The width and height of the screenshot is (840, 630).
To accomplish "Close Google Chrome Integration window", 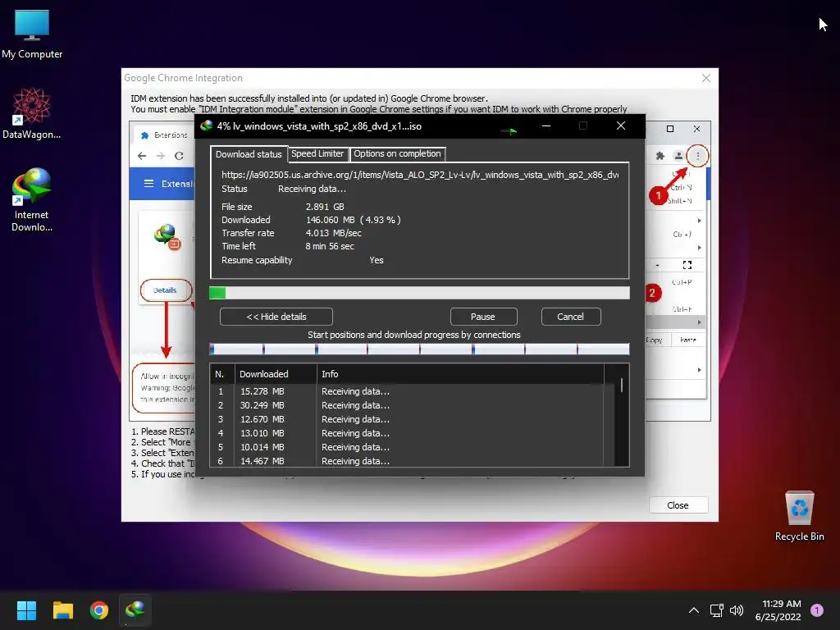I will point(706,78).
